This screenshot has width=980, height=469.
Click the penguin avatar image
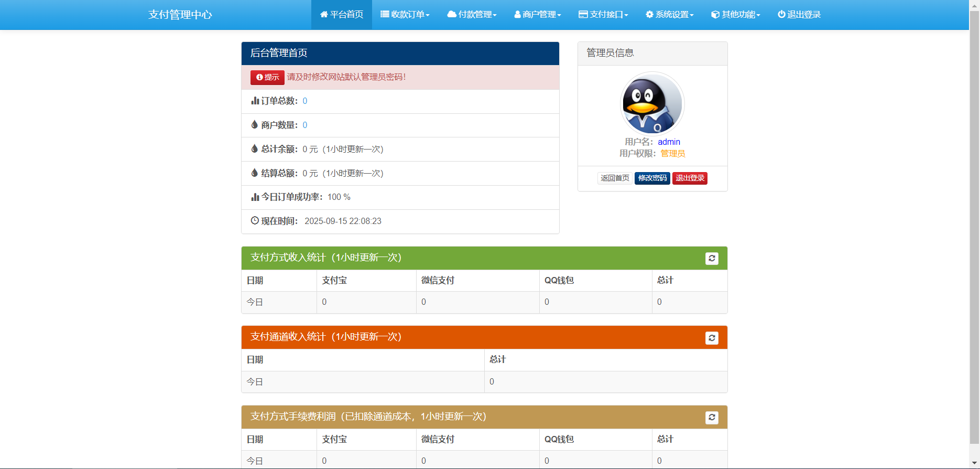tap(652, 104)
